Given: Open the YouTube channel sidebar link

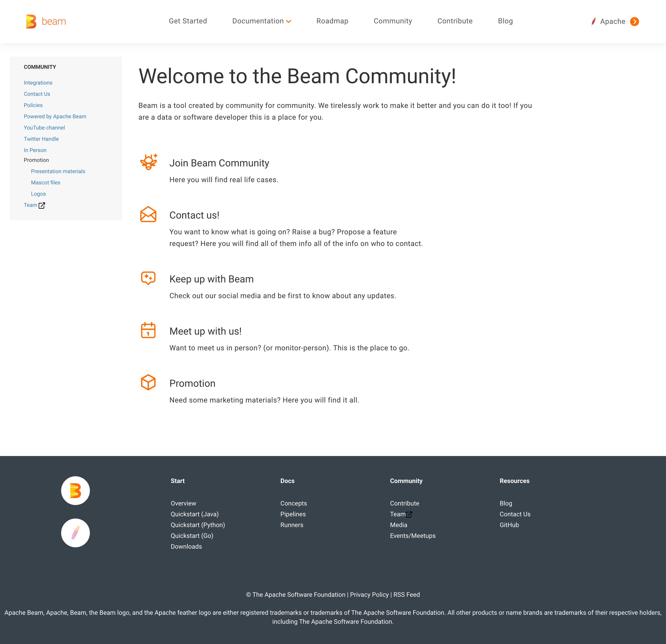Looking at the screenshot, I should (44, 127).
